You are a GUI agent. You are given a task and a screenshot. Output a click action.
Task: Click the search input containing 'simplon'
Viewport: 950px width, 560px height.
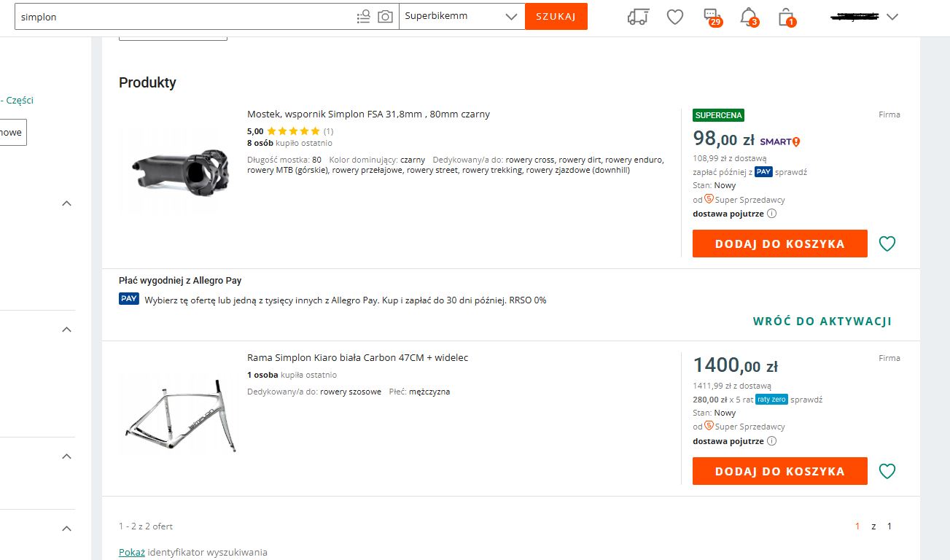click(x=182, y=16)
